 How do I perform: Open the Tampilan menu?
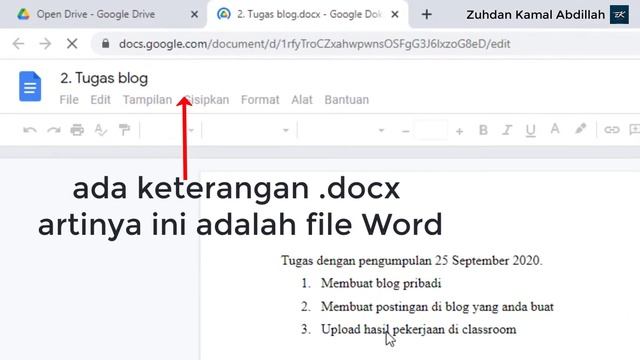147,100
